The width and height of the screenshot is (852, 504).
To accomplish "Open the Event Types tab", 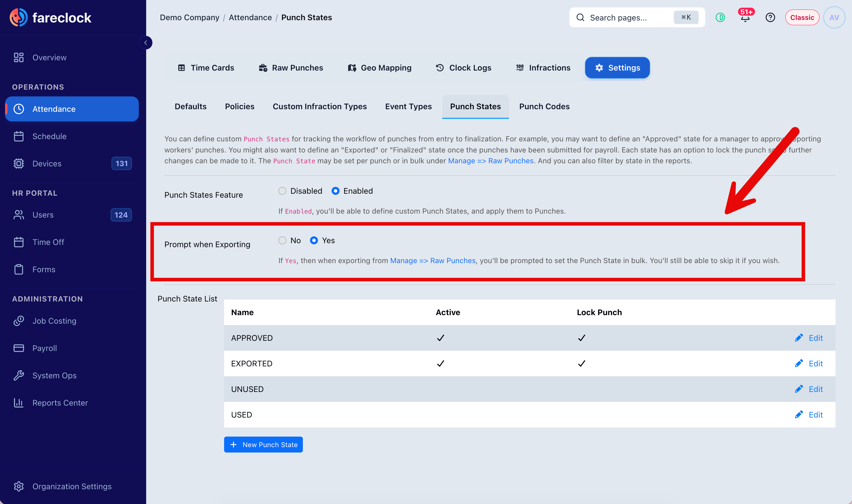I will pyautogui.click(x=408, y=106).
